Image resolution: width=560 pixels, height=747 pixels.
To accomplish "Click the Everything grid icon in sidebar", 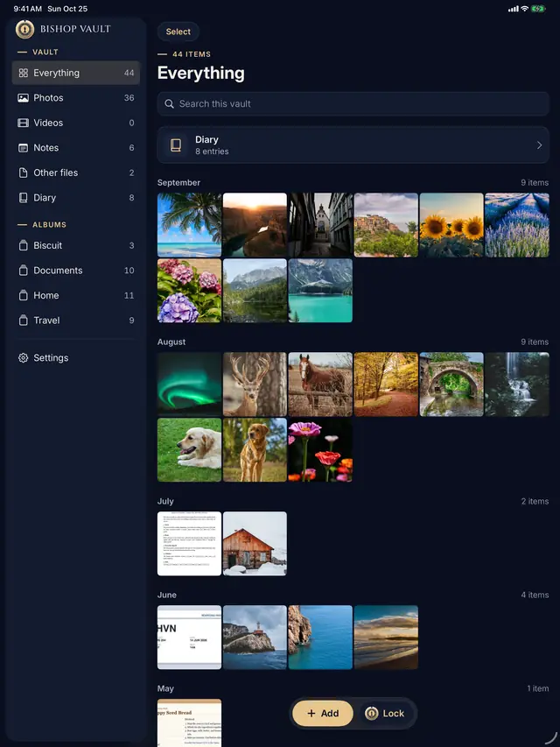I will point(23,73).
